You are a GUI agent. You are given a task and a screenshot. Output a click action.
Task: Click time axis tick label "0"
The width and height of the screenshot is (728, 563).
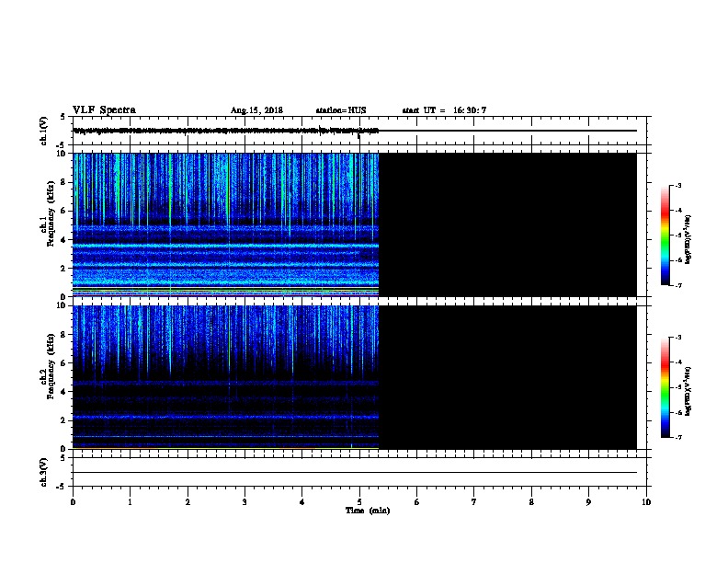pyautogui.click(x=73, y=501)
